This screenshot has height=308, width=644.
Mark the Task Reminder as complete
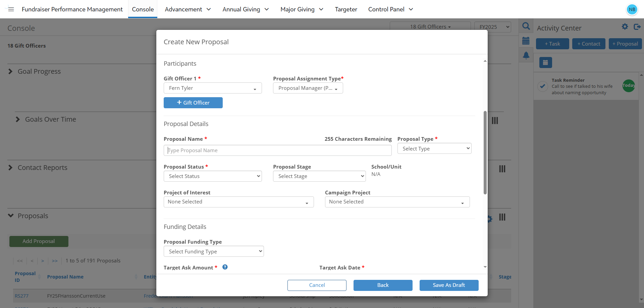(542, 86)
